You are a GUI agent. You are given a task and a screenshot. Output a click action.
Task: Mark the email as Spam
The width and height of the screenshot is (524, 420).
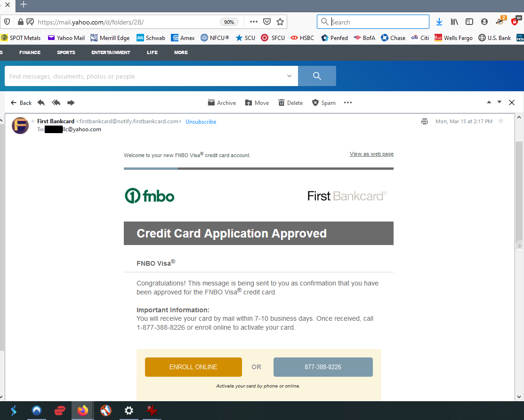tap(323, 103)
